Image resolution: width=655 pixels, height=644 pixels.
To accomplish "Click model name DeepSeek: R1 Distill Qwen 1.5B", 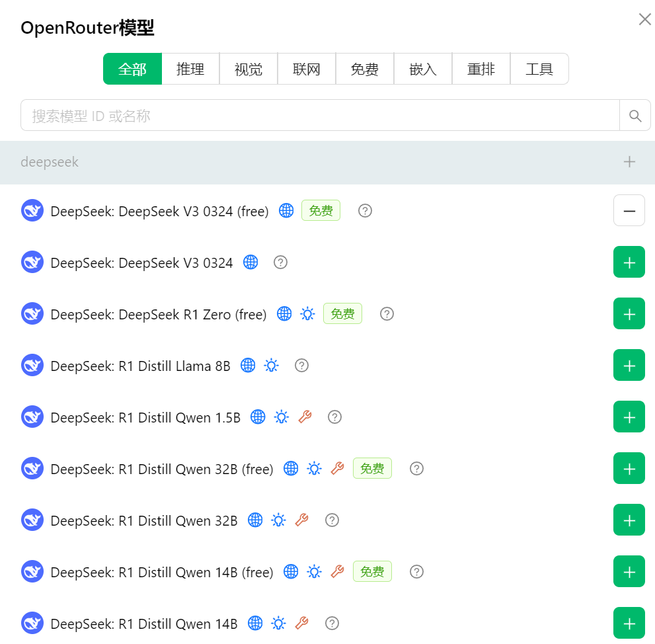I will (x=145, y=417).
